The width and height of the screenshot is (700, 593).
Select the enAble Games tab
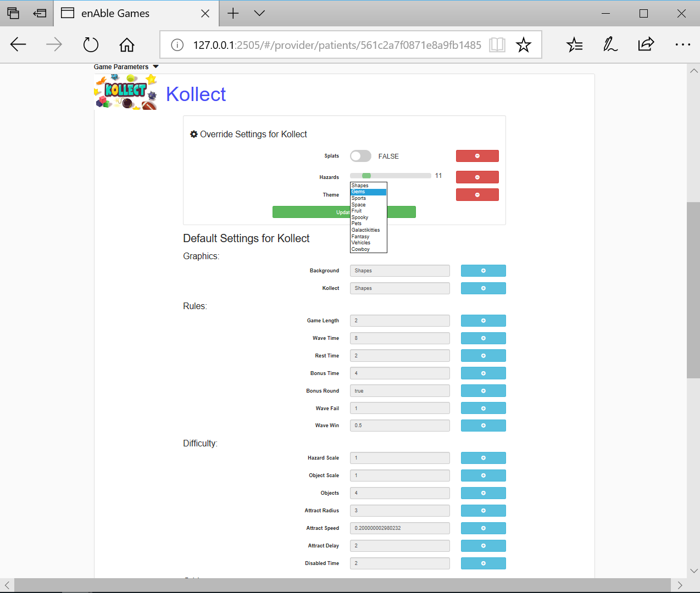pyautogui.click(x=136, y=13)
